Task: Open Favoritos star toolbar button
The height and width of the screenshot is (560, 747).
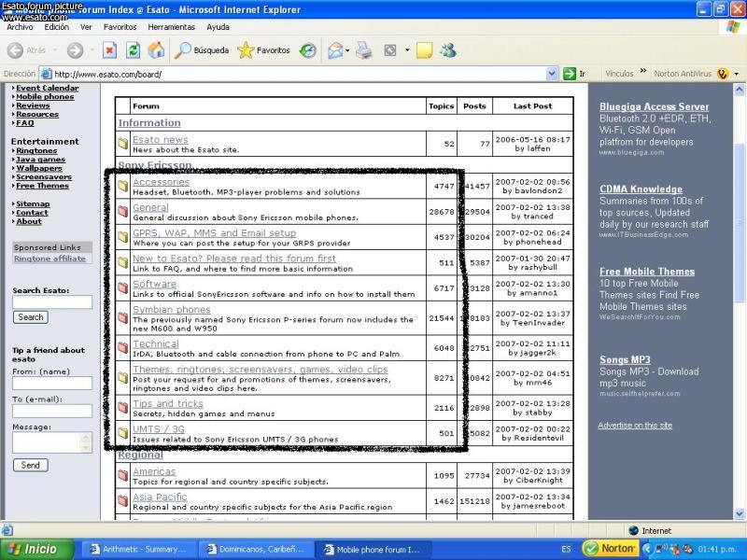Action: [264, 50]
